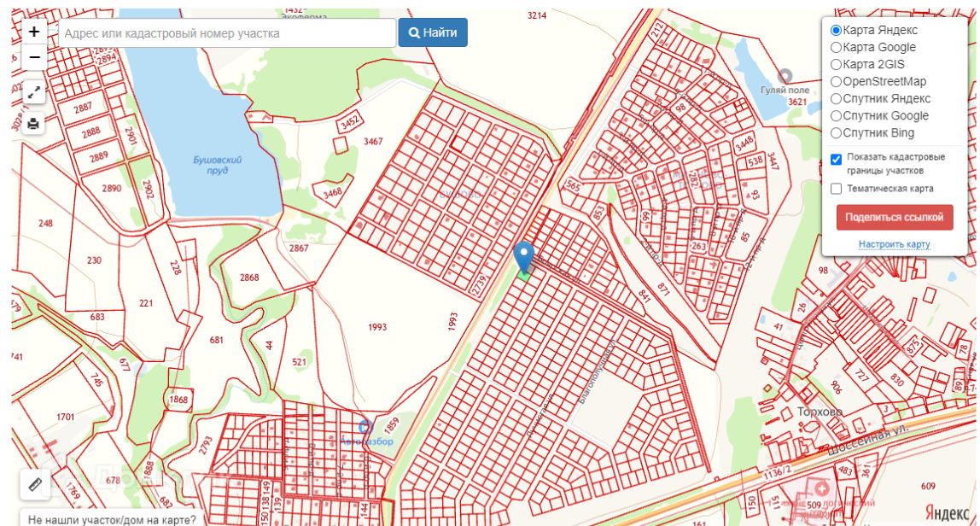980x526 pixels.
Task: Click the parcel labeled 2867
Action: click(299, 248)
